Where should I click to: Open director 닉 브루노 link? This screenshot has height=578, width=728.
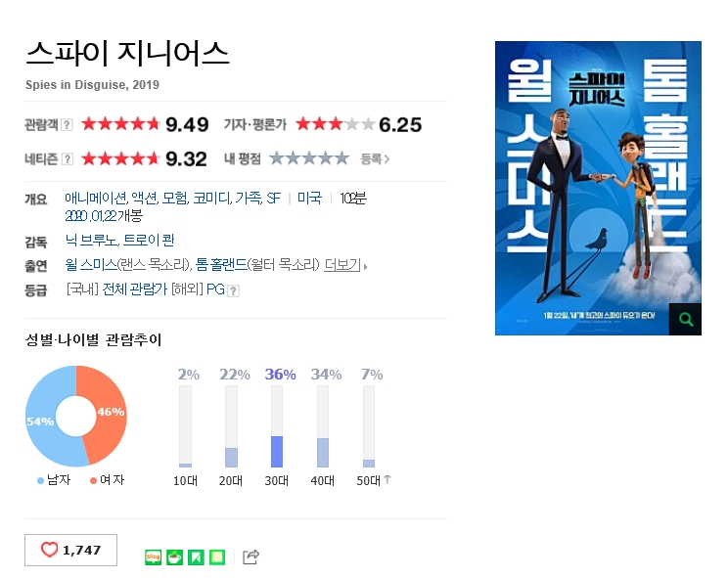coord(91,241)
